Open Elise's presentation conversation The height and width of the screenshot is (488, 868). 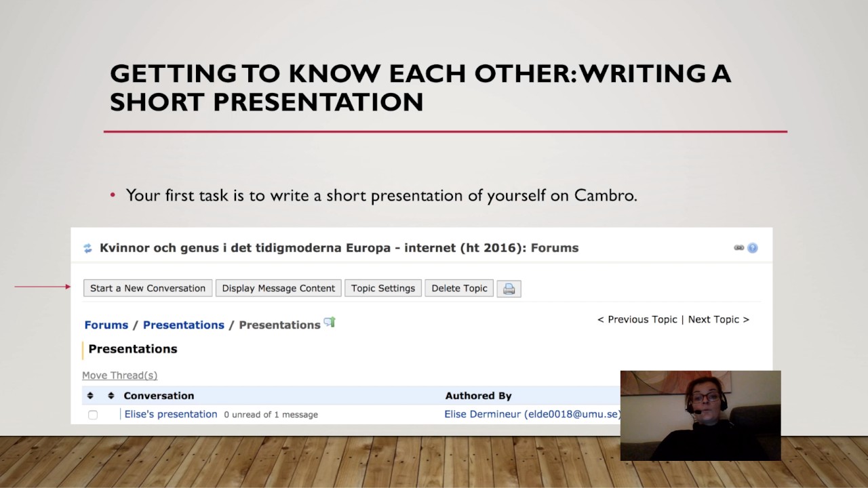tap(171, 414)
